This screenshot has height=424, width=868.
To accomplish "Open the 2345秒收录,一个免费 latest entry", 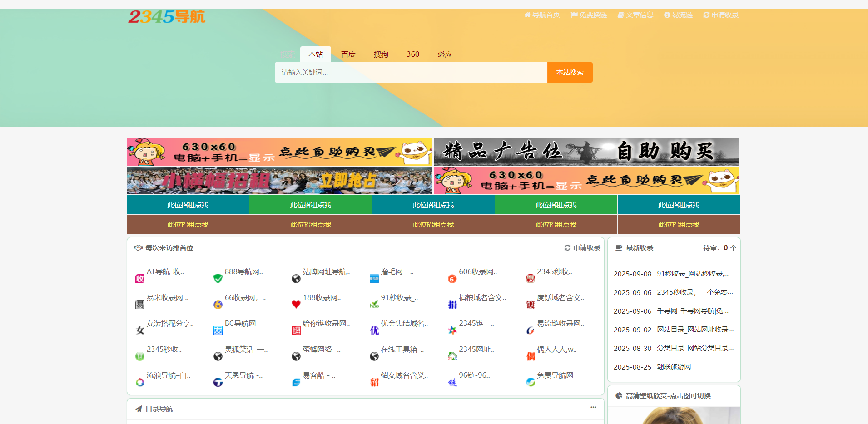I will [695, 292].
